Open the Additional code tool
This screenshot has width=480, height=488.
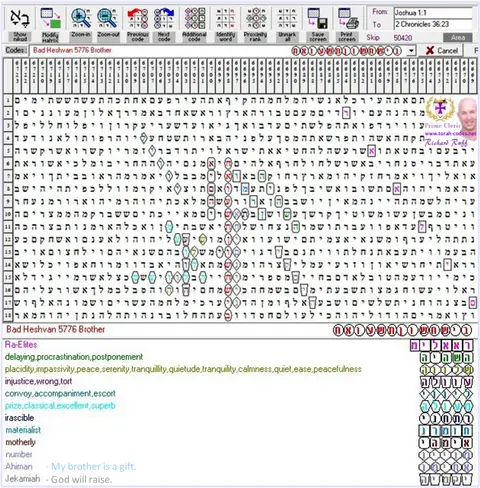(194, 25)
